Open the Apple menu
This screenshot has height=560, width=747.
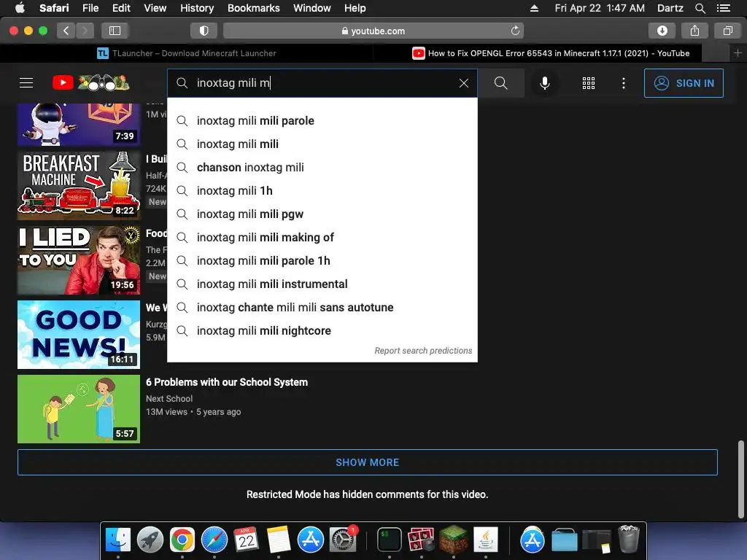[20, 8]
